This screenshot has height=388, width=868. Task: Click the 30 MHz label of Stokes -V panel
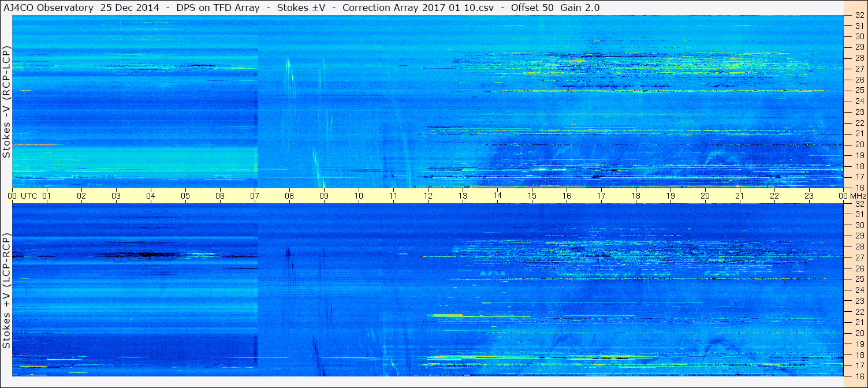coord(859,36)
